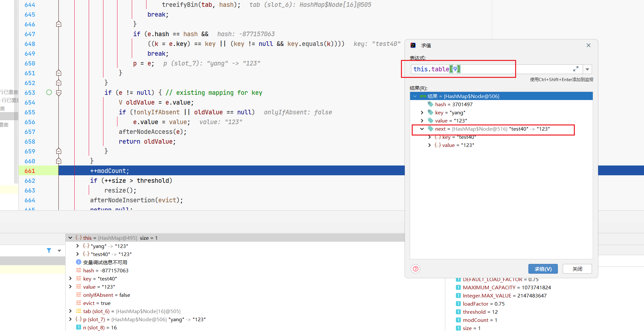Click the fold marker at line 646

[59, 24]
